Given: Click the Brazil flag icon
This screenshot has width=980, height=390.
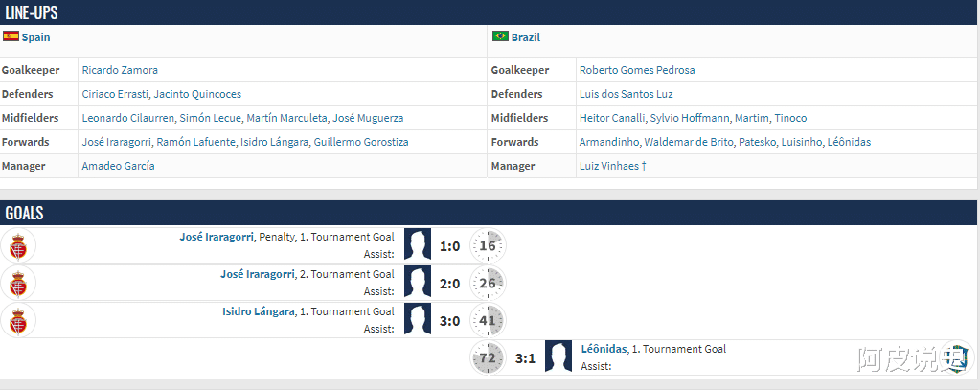Looking at the screenshot, I should [499, 36].
